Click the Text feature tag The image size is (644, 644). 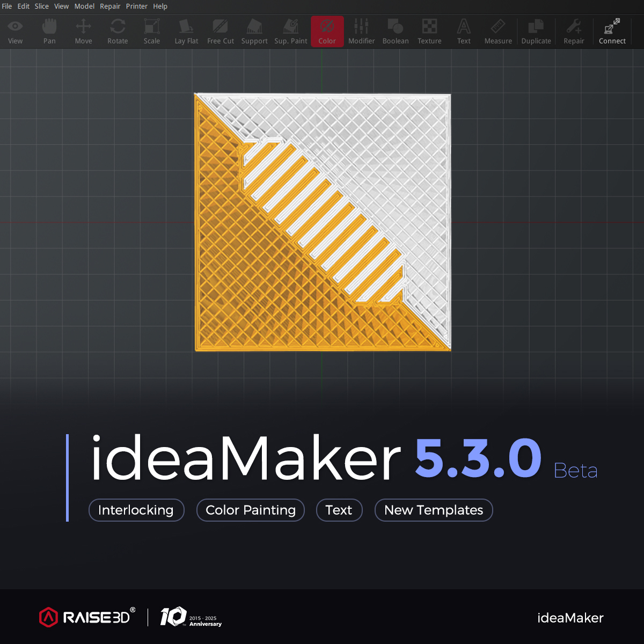pos(339,510)
